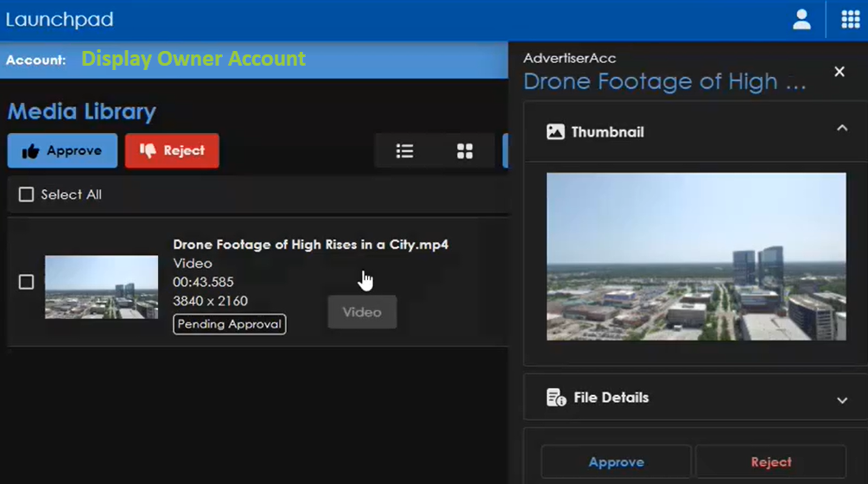Viewport: 868px width, 484px height.
Task: Collapse the Thumbnail section chevron
Action: tap(842, 129)
